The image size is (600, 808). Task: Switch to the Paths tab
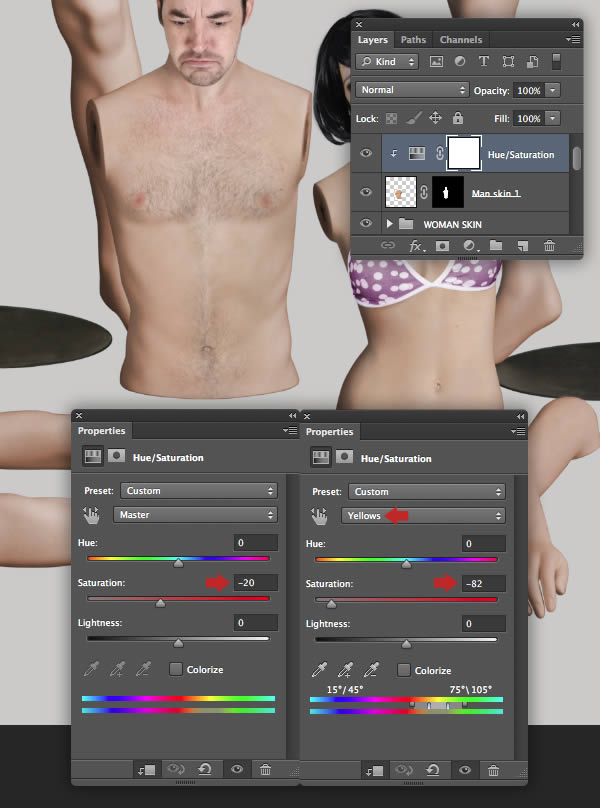(x=413, y=40)
